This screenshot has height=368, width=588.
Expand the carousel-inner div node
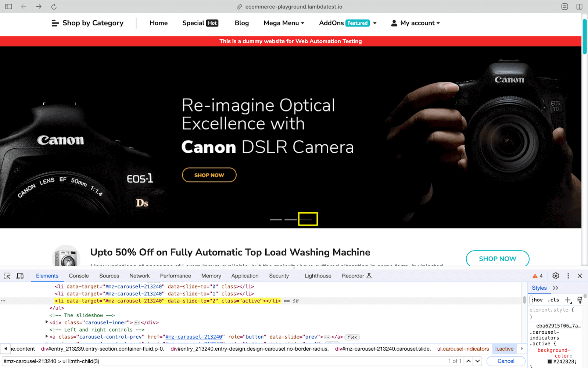[x=47, y=322]
